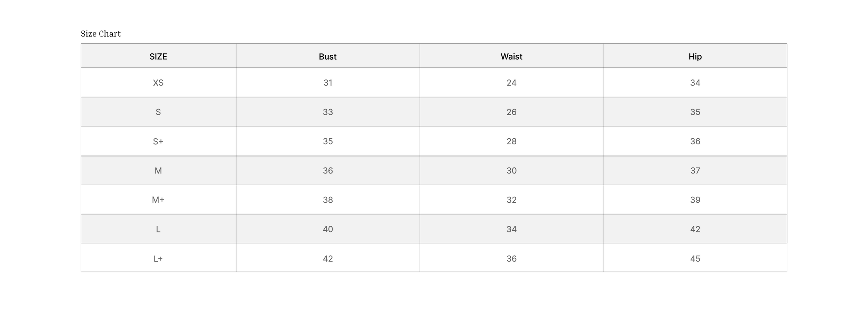868x315 pixels.
Task: Click hip value 42 in L row
Action: tap(695, 229)
